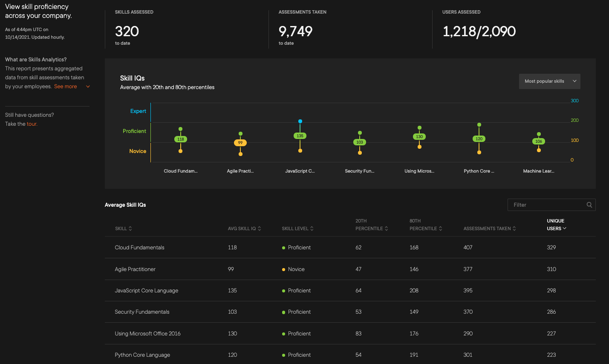
Task: Sort table by Skill column arrows
Action: pyautogui.click(x=130, y=228)
